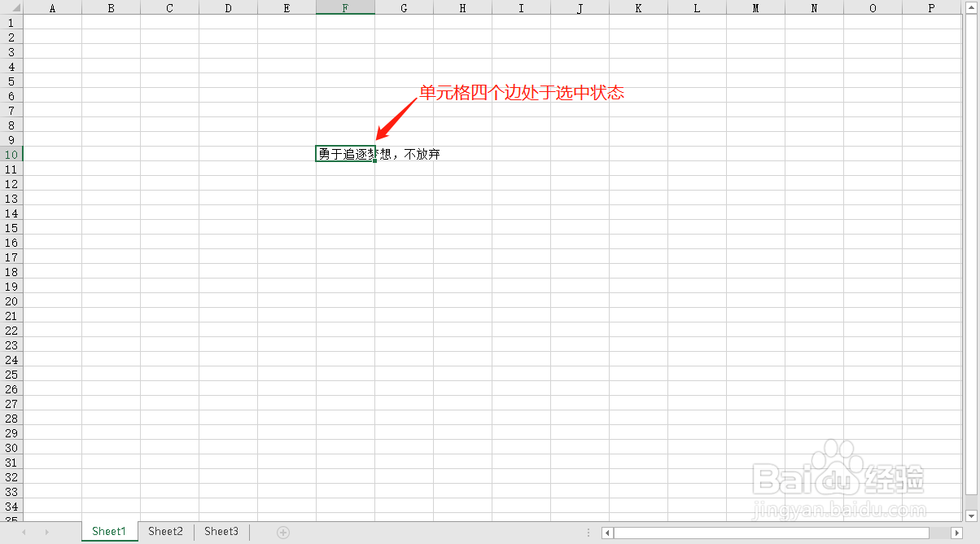Click the horizontal scrollbar track

[x=781, y=533]
